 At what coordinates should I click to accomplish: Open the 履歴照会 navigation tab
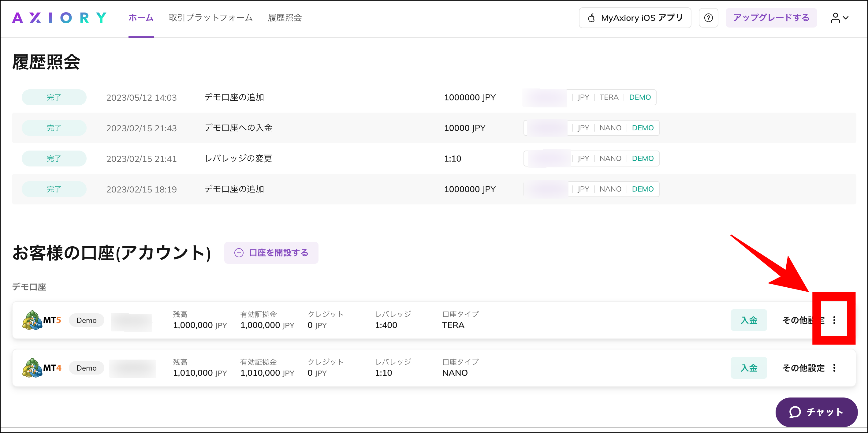coord(285,17)
